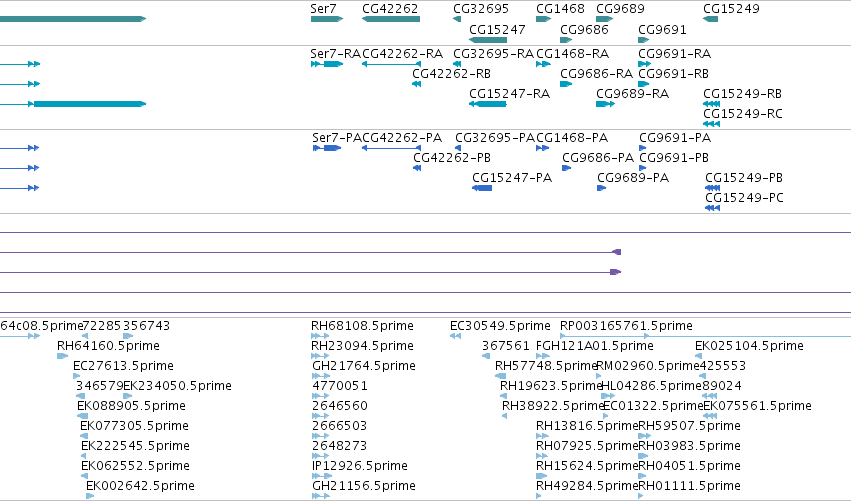This screenshot has width=851, height=501.
Task: Select protein CG9691-PB
Action: click(x=674, y=158)
